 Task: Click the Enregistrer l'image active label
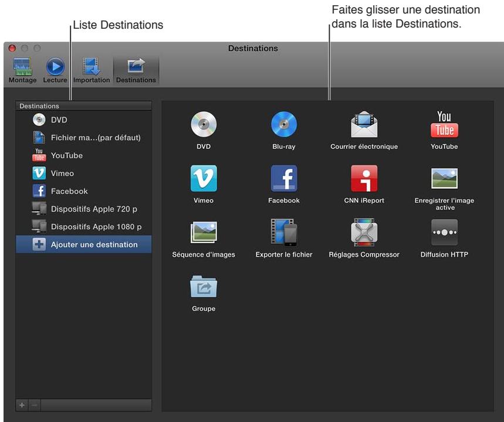point(444,204)
